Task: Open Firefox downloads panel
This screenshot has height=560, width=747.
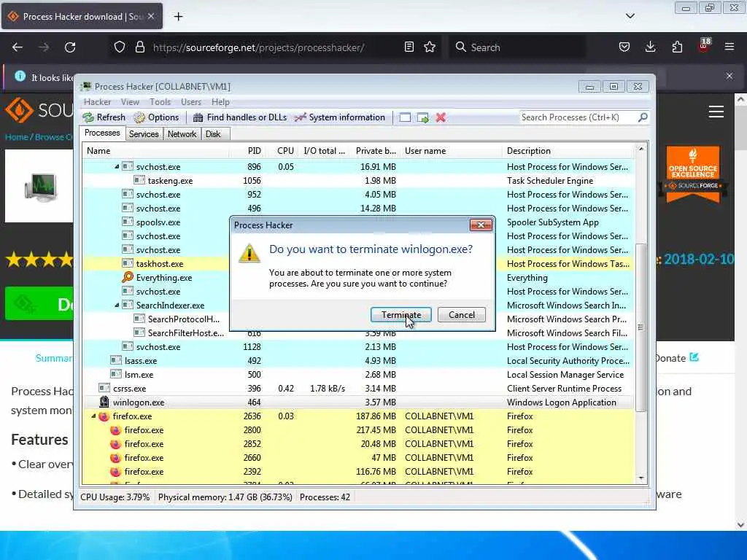Action: click(650, 47)
